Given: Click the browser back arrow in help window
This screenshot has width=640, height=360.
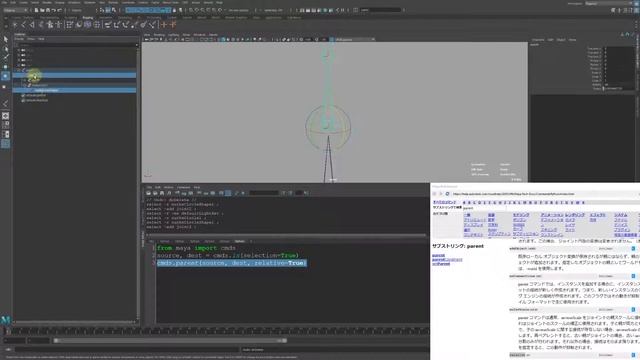Looking at the screenshot, I should pyautogui.click(x=434, y=194).
